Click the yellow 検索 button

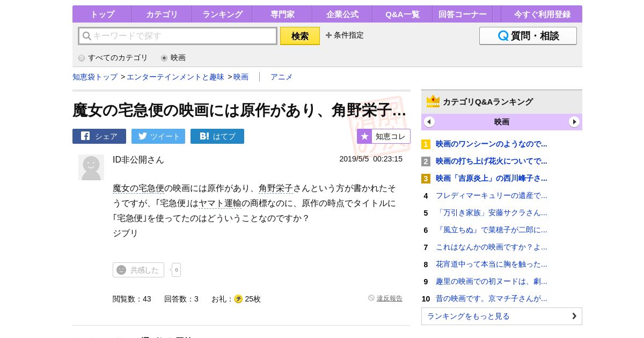point(300,36)
